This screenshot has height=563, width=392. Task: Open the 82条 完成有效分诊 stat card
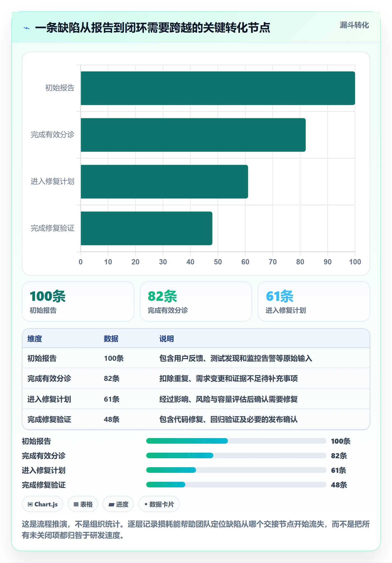[196, 301]
